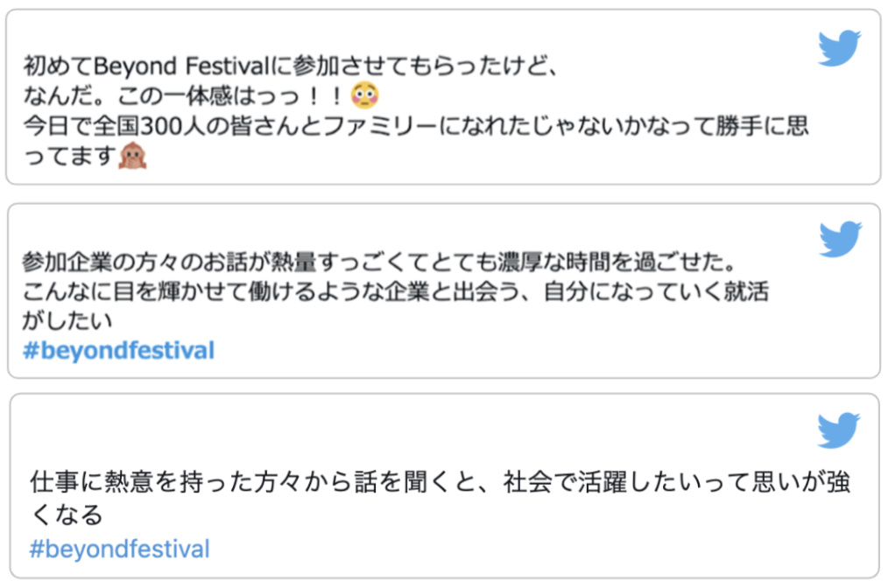The width and height of the screenshot is (888, 588).
Task: Click the text 'くなる' in the third tweet
Action: point(66,514)
